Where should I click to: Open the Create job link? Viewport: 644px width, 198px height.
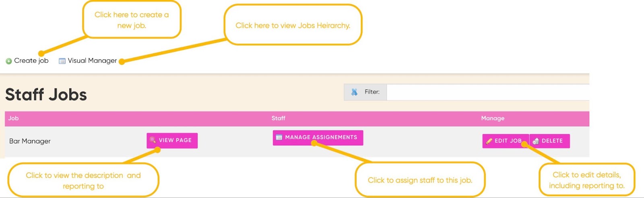pyautogui.click(x=31, y=61)
